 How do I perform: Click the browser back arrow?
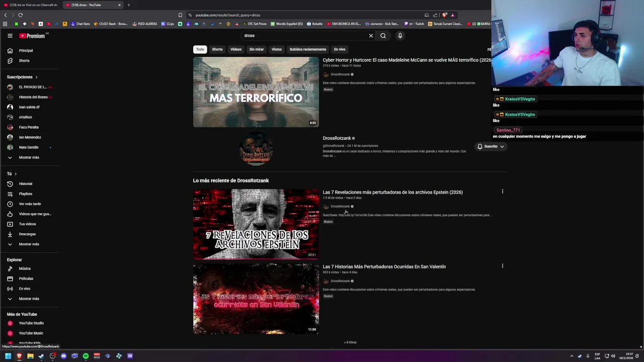[6, 15]
